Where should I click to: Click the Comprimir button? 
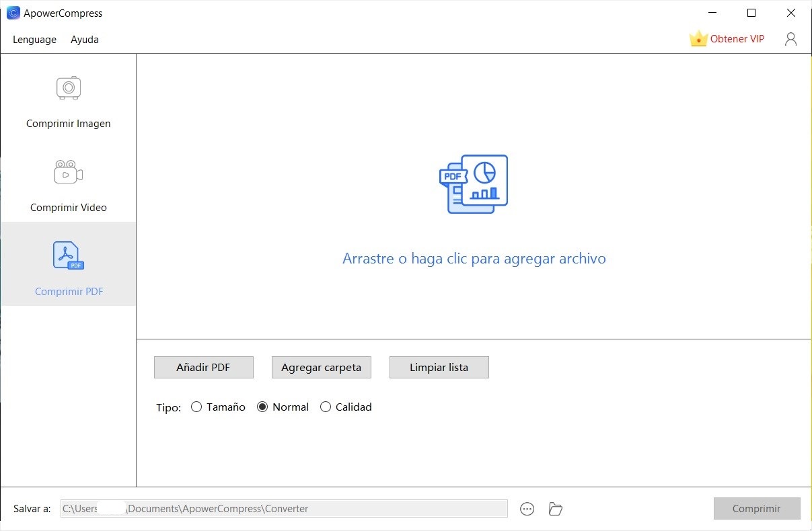click(x=757, y=509)
